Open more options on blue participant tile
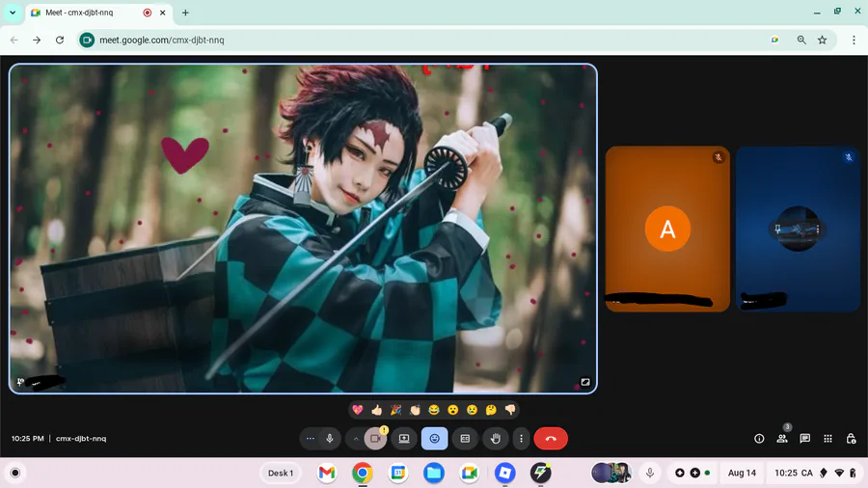 818,230
